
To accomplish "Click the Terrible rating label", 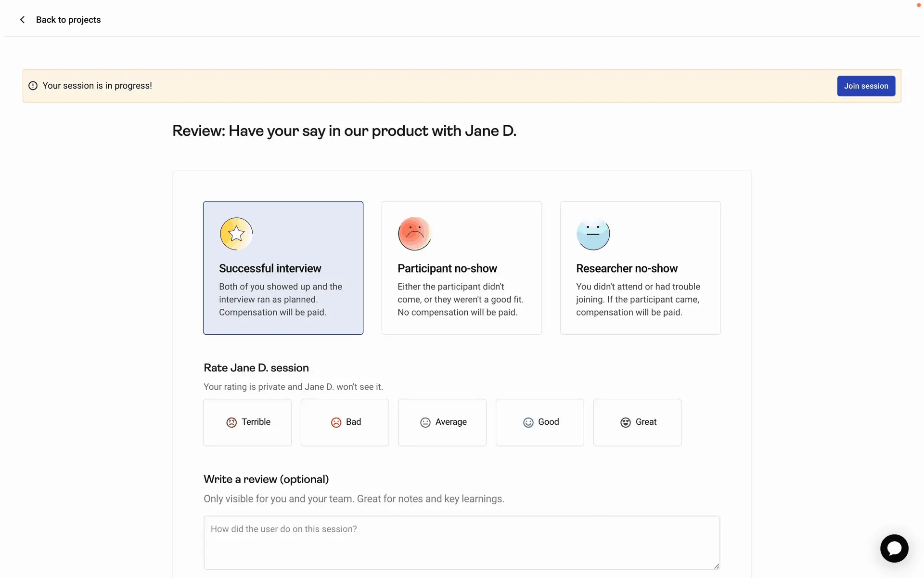I will click(256, 422).
